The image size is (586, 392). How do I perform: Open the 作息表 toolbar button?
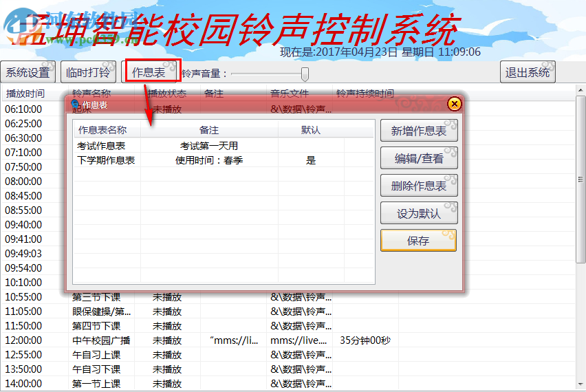pyautogui.click(x=149, y=72)
